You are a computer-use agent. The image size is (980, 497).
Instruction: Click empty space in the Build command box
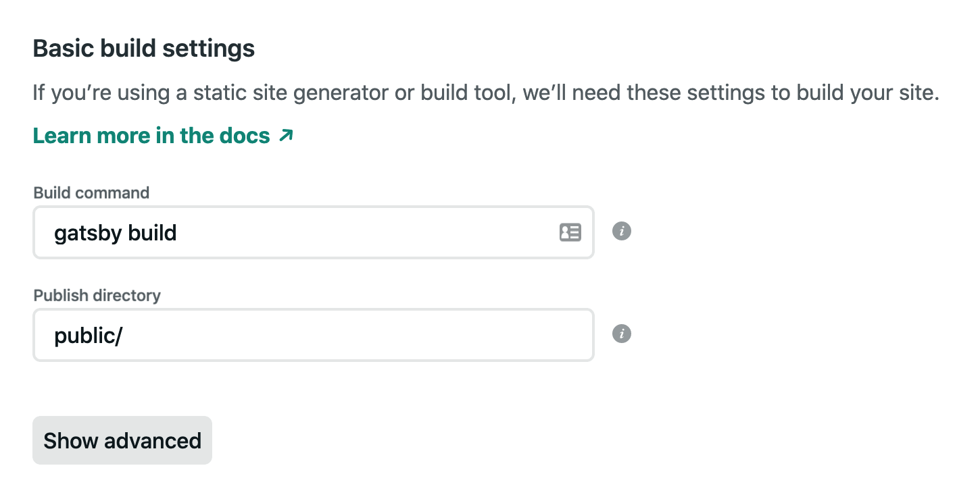coord(365,232)
